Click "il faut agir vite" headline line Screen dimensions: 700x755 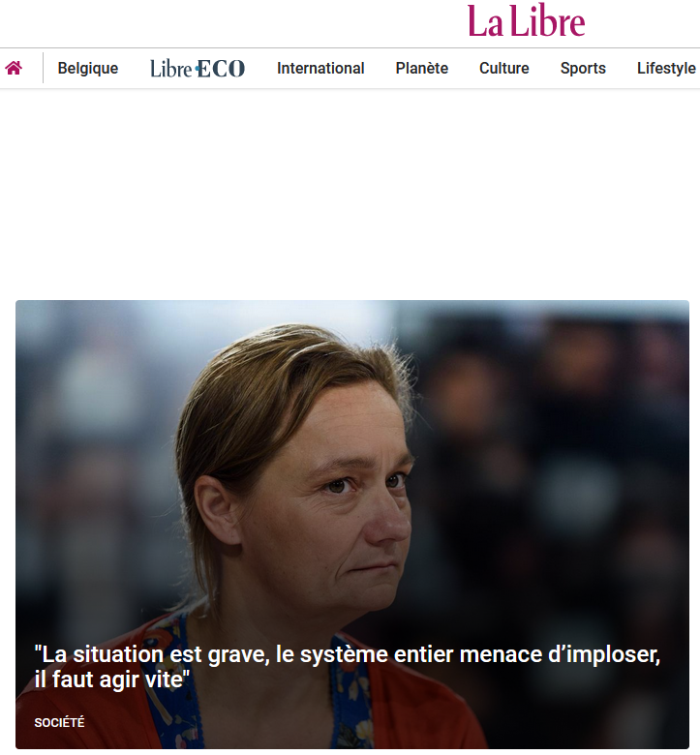(x=111, y=679)
